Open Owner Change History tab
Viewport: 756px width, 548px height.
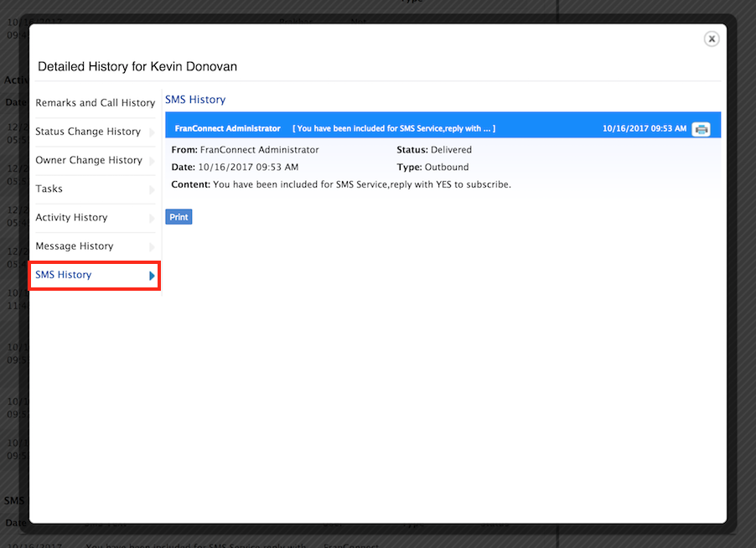point(95,160)
